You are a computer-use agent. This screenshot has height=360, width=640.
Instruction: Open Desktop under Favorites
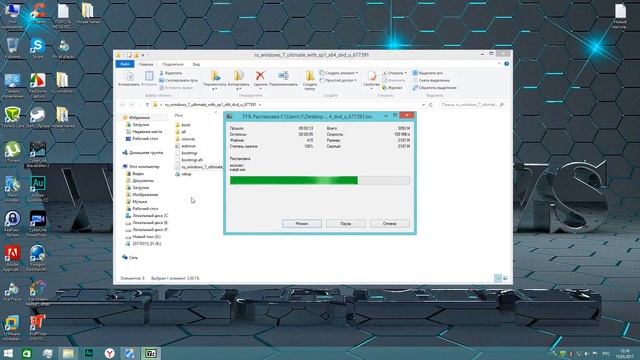point(142,139)
